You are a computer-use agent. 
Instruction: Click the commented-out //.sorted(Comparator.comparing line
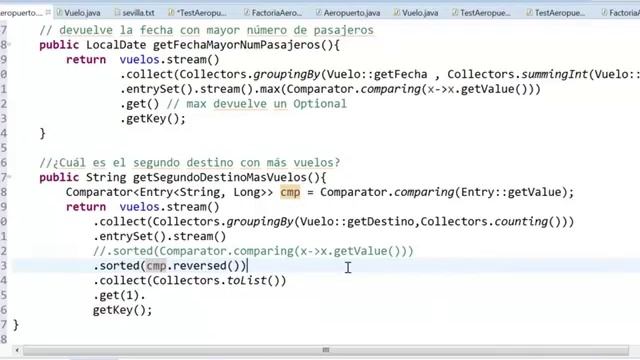253,251
